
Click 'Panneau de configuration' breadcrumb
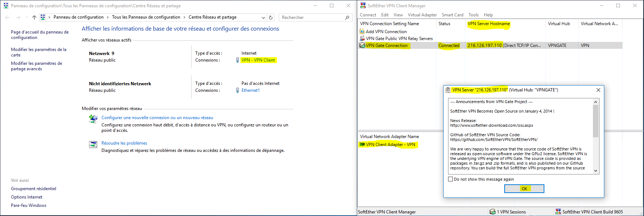(78, 17)
